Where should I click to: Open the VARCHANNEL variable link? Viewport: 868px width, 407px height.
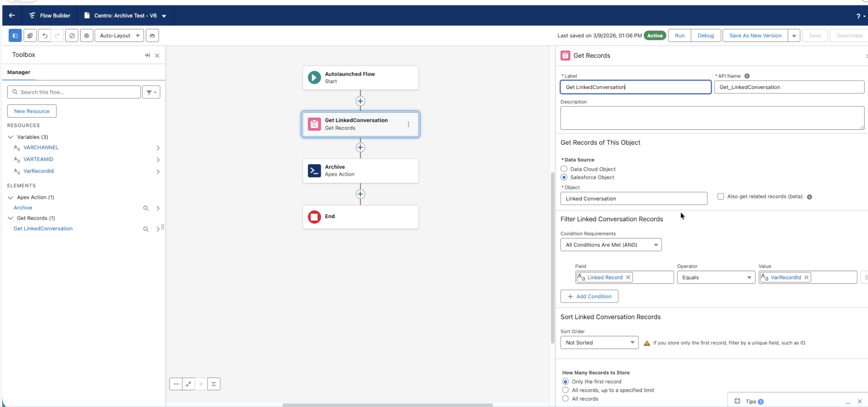[x=41, y=147]
